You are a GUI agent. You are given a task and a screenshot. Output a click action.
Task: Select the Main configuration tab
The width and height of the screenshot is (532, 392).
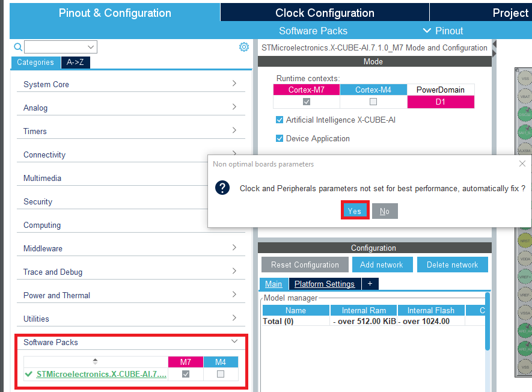tap(274, 284)
